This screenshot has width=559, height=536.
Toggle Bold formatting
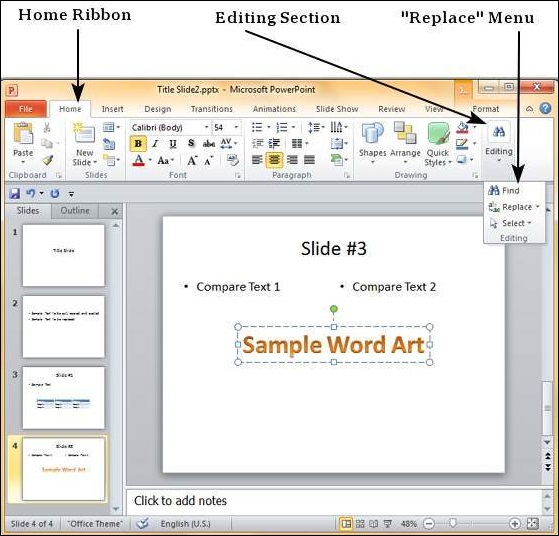138,144
